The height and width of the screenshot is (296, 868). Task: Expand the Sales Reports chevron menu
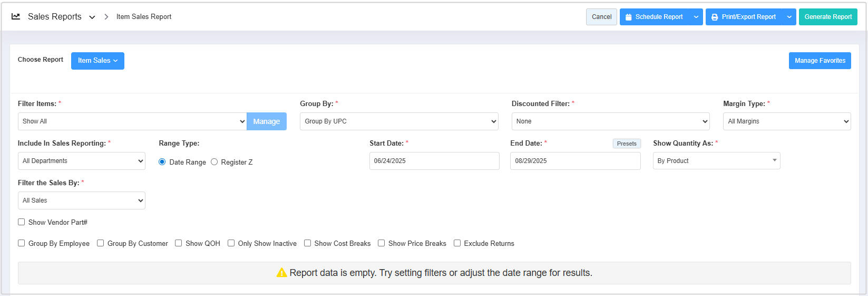pos(92,17)
